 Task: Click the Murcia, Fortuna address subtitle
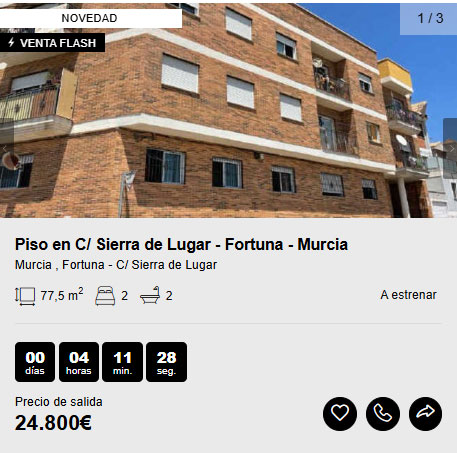[x=116, y=265]
